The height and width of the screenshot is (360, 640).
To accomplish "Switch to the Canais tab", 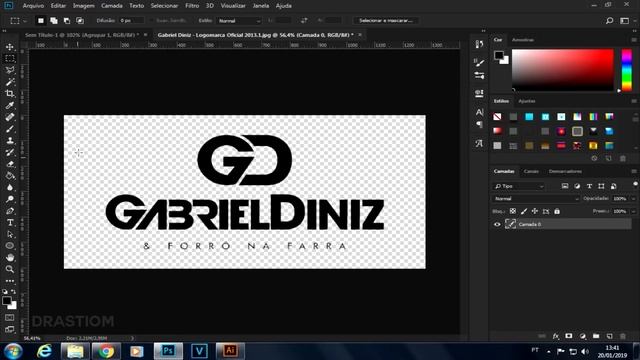I will pos(531,171).
